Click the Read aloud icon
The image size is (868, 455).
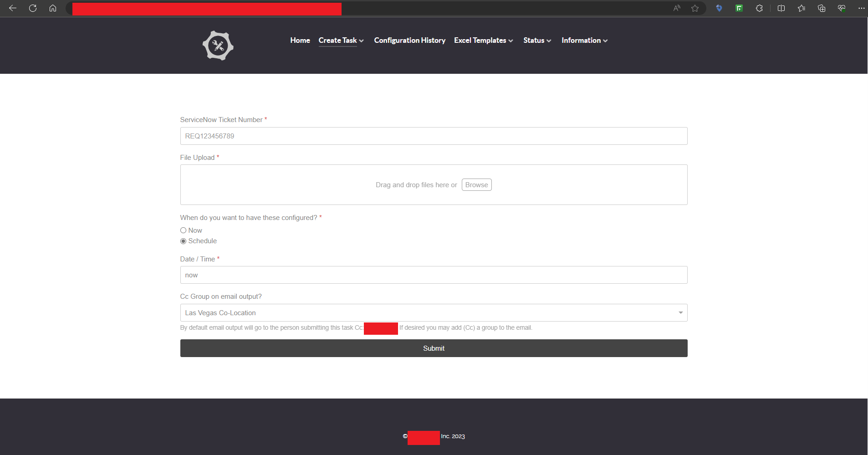click(x=677, y=8)
